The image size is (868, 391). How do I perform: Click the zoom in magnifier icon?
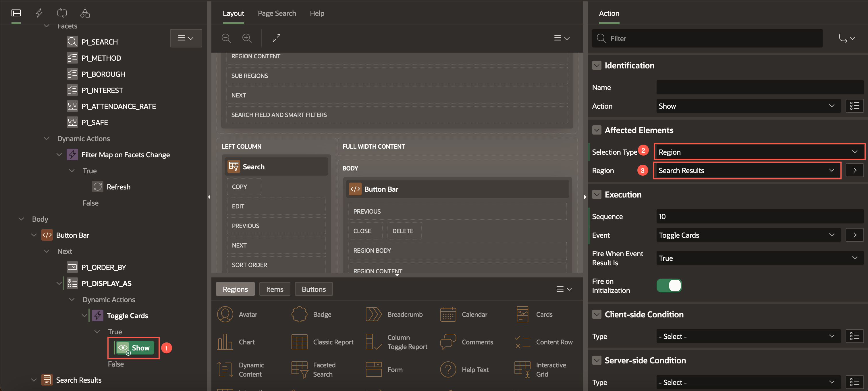[247, 38]
